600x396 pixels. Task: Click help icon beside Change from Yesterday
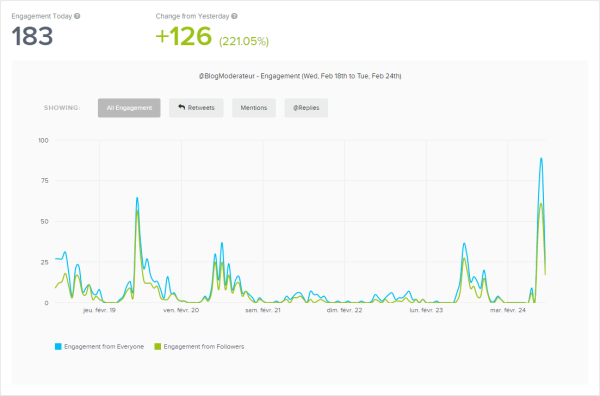click(x=234, y=16)
